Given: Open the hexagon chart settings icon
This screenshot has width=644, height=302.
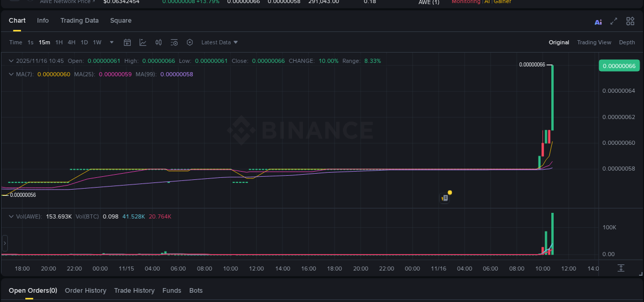Looking at the screenshot, I should (190, 42).
